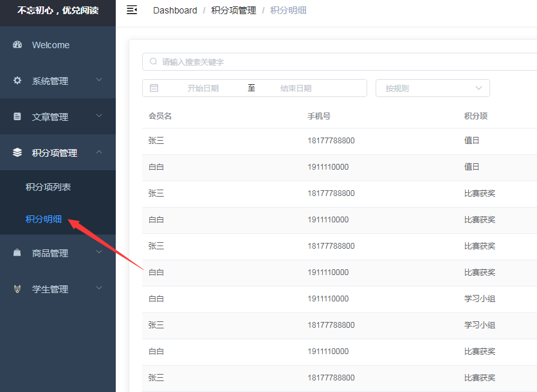Select first row 张三 with 值日

[x=340, y=141]
